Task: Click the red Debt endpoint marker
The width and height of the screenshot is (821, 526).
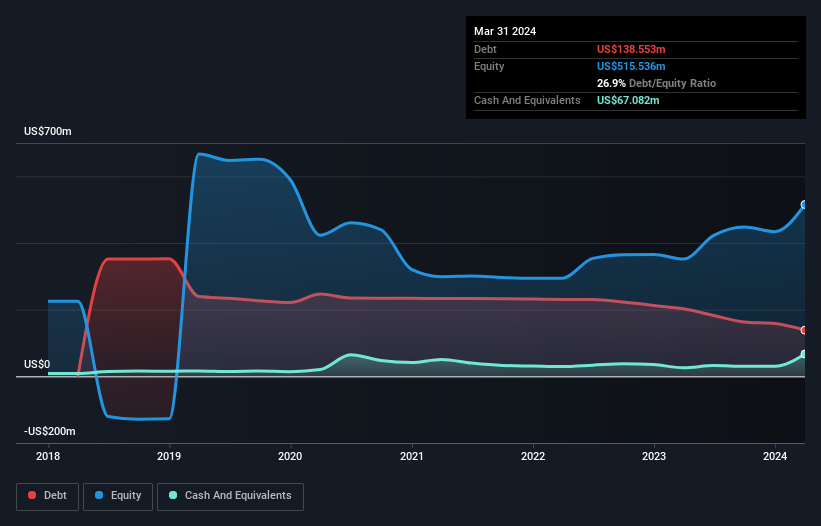Action: tap(804, 330)
